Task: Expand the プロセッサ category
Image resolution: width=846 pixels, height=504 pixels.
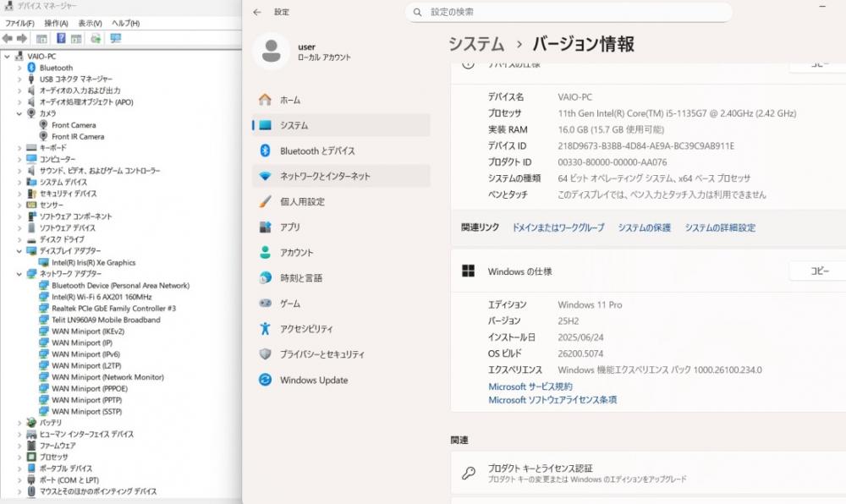Action: (19, 457)
